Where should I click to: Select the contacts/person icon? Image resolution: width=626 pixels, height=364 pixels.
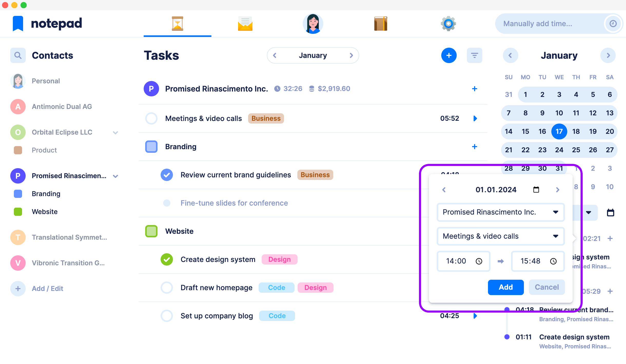click(x=313, y=24)
